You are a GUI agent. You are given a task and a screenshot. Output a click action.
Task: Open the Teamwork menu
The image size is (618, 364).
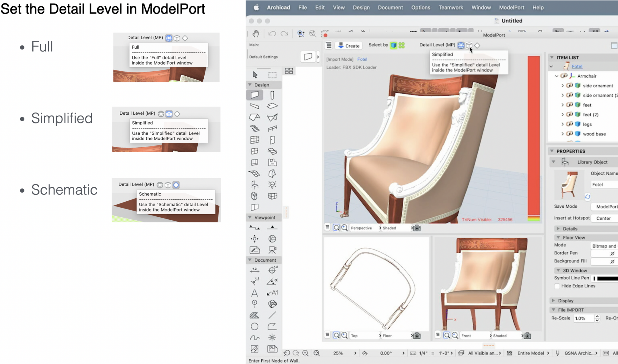tap(451, 7)
